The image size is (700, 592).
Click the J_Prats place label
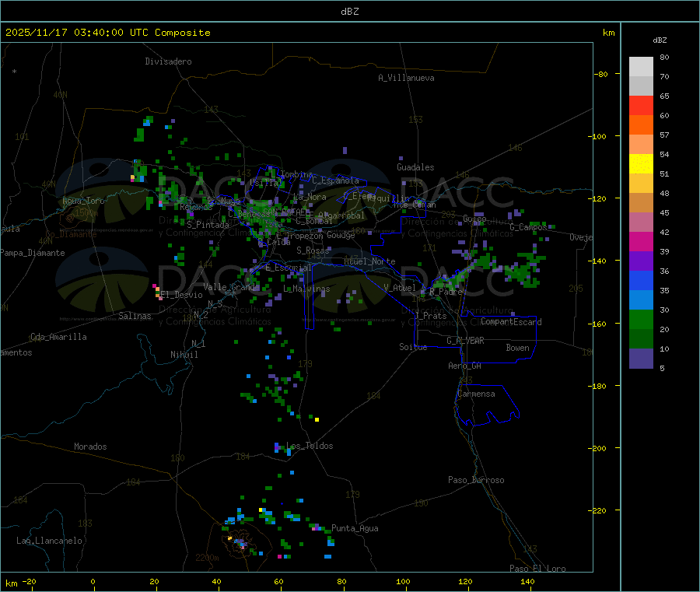point(430,316)
